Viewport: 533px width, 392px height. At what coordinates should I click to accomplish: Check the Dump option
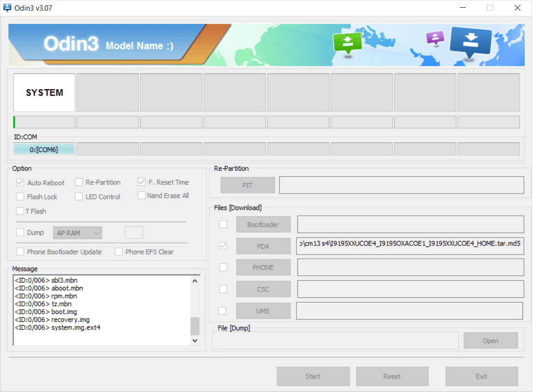tap(20, 232)
